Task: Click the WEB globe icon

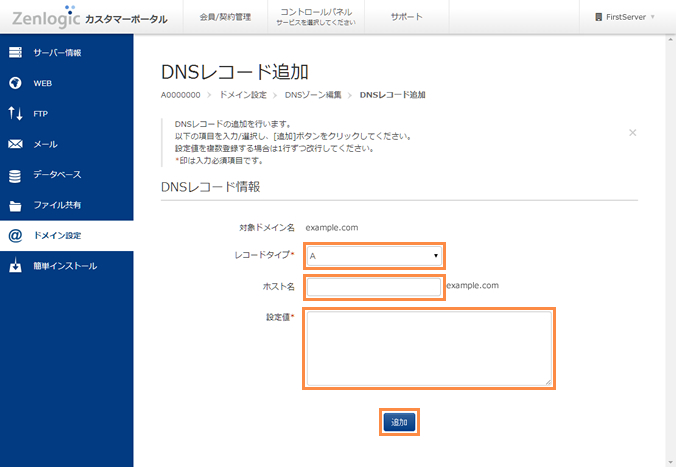Action: click(15, 83)
